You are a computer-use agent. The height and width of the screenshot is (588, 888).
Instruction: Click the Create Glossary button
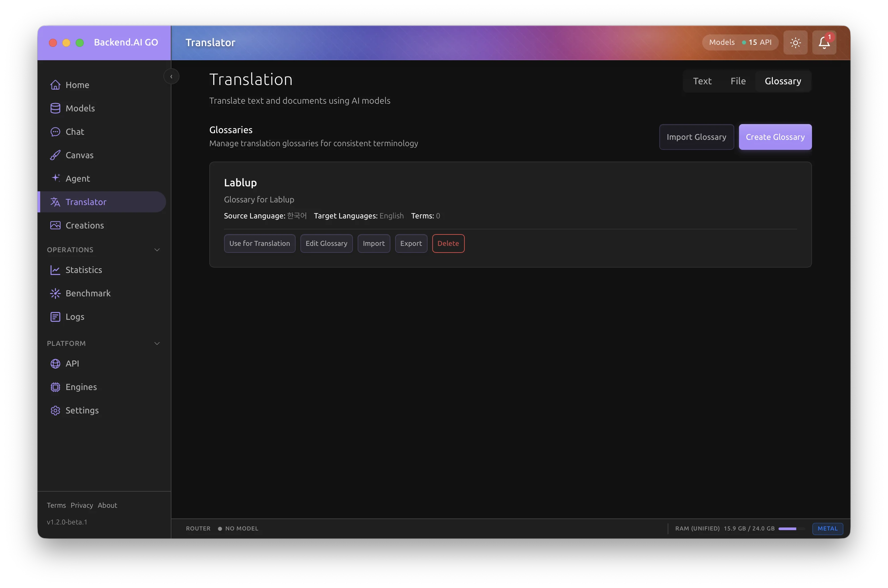pos(774,137)
